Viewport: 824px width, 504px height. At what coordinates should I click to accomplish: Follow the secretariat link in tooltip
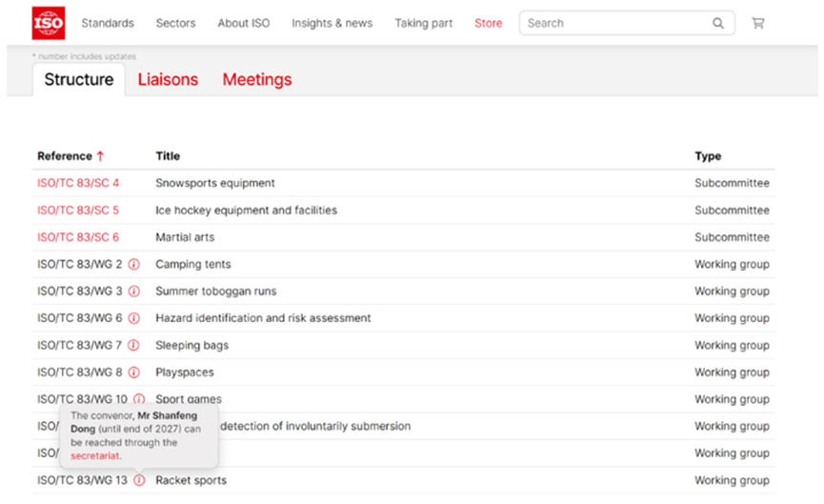point(95,455)
